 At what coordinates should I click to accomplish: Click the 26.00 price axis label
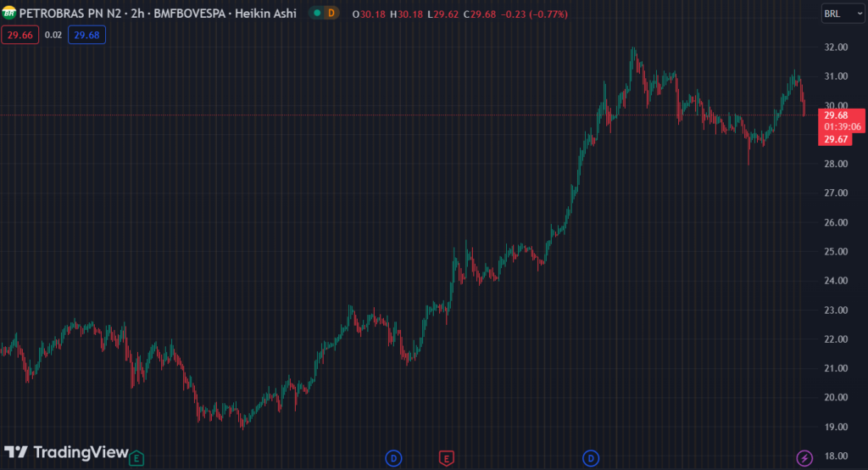(x=836, y=222)
